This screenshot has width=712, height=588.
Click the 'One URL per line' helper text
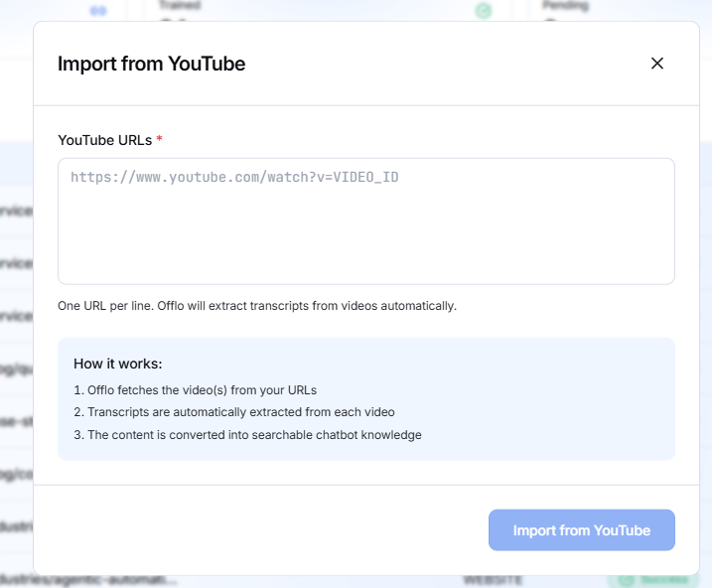257,306
